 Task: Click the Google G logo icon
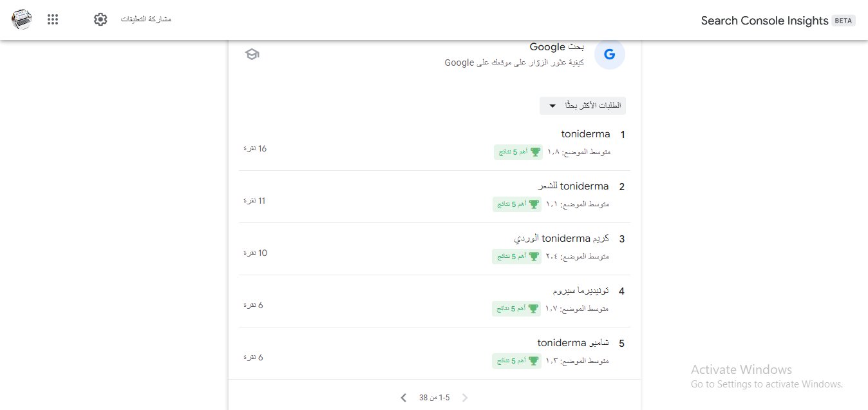click(609, 54)
